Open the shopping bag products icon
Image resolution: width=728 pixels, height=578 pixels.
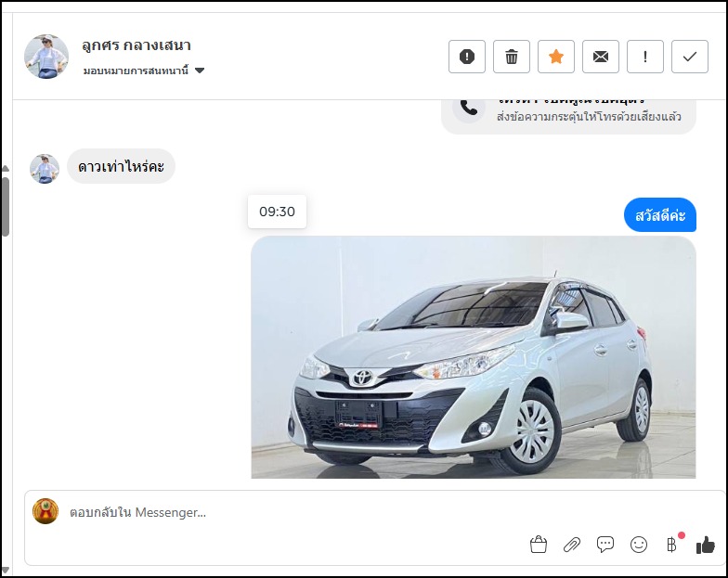pos(539,544)
